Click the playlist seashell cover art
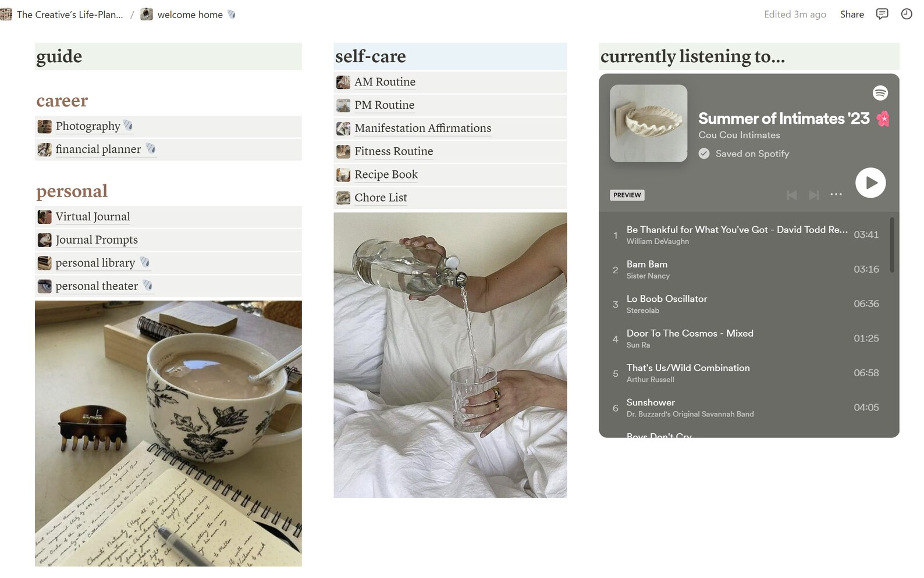The width and height of the screenshot is (924, 578). pos(648,123)
